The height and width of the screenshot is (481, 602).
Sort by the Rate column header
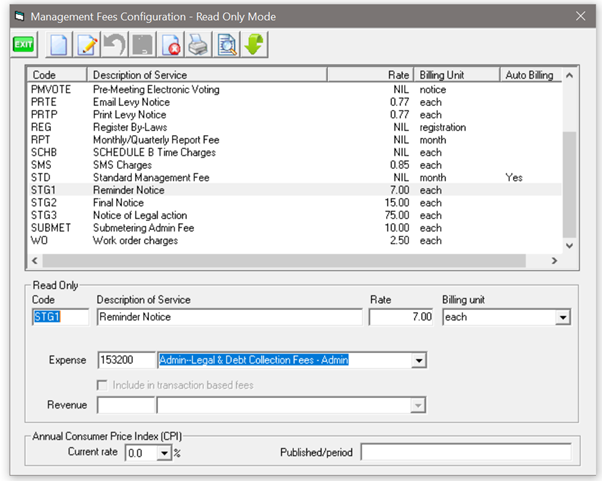(370, 75)
